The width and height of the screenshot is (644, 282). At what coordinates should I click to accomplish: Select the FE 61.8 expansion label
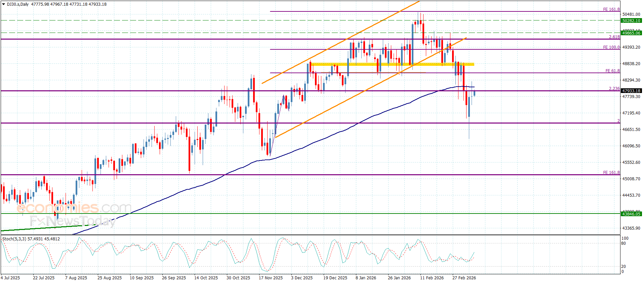pos(613,71)
